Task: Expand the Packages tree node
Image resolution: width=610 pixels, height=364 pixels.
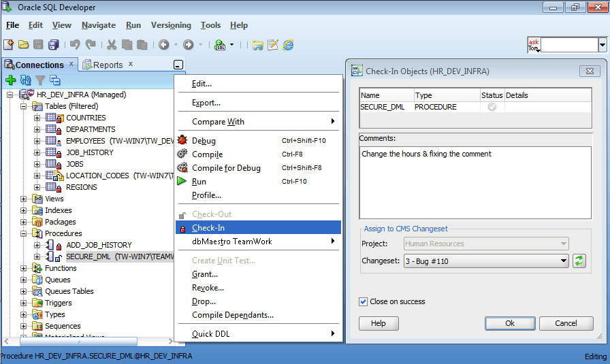Action: (24, 222)
